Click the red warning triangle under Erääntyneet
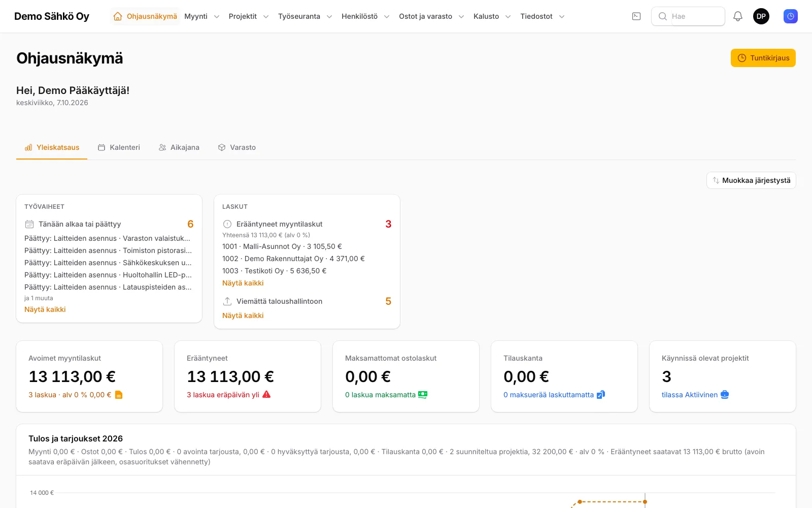The height and width of the screenshot is (508, 812). click(266, 394)
